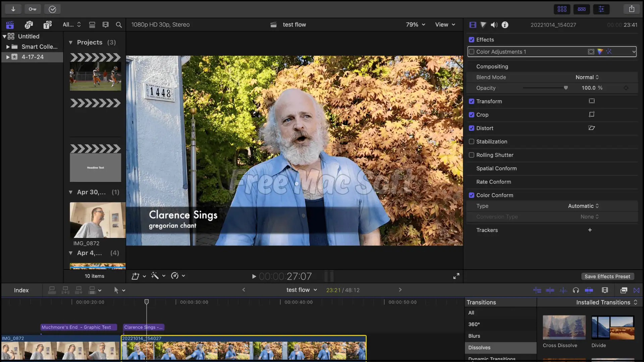This screenshot has width=644, height=362.
Task: Uncheck the Crop effect
Action: [x=472, y=115]
